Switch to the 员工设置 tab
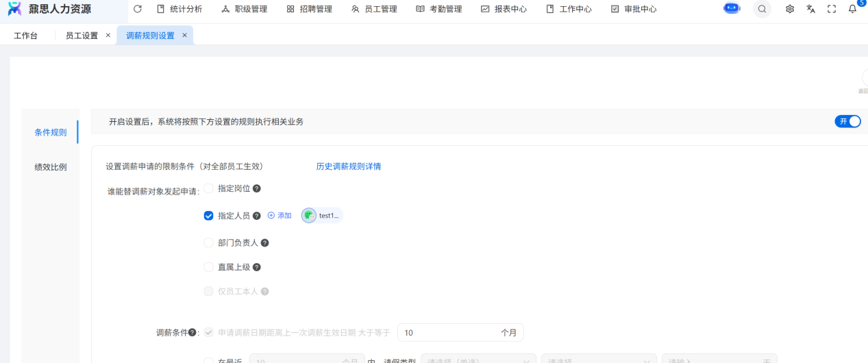868x363 pixels. (82, 35)
